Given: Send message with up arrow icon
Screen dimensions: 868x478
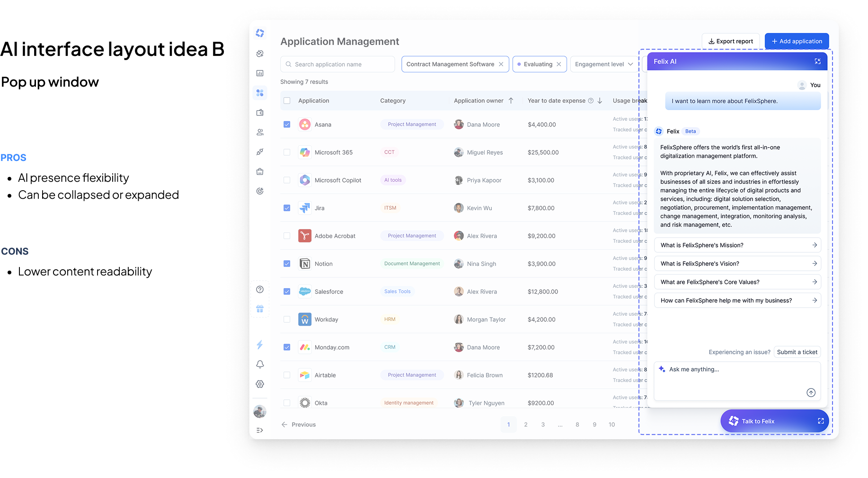Looking at the screenshot, I should [811, 392].
